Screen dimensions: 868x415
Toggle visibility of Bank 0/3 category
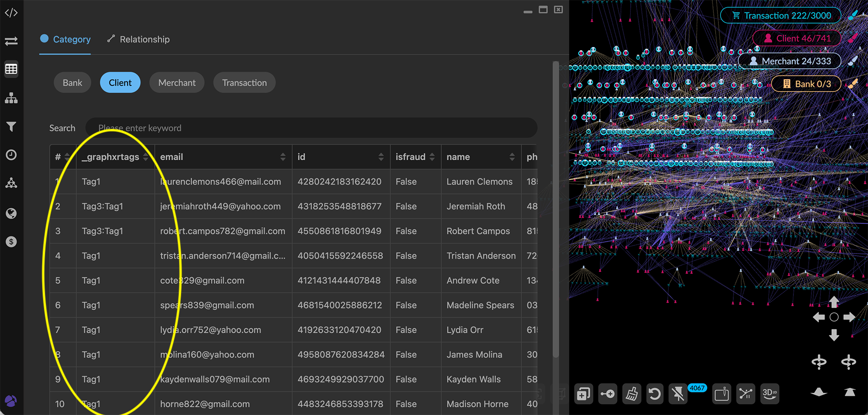806,84
